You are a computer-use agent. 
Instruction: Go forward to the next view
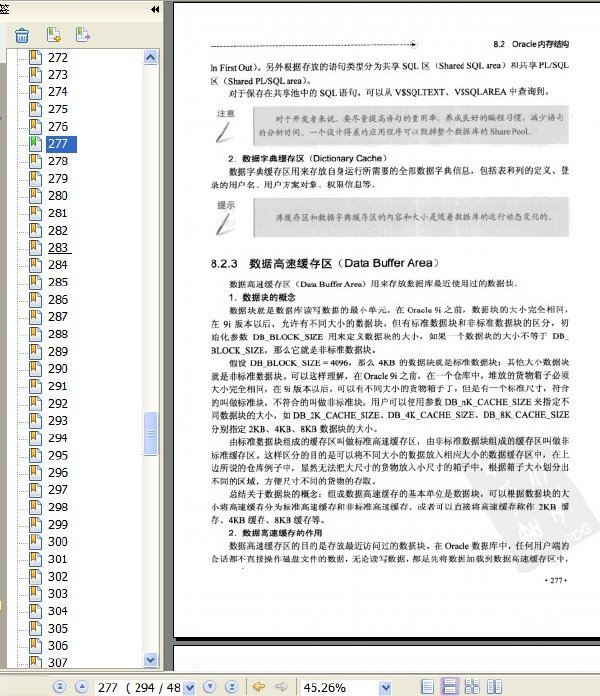coord(281,687)
